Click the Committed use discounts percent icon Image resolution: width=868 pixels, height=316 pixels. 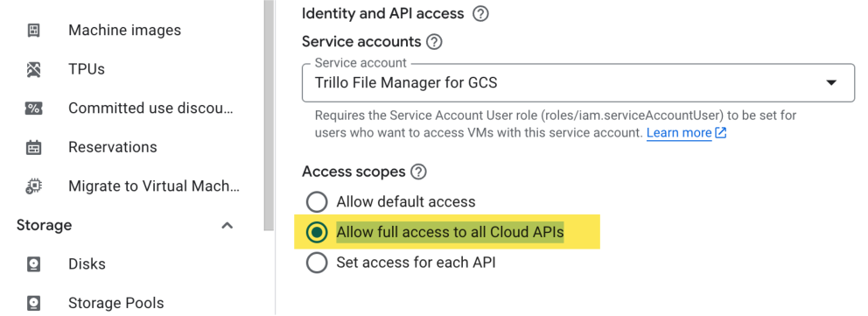pos(34,109)
